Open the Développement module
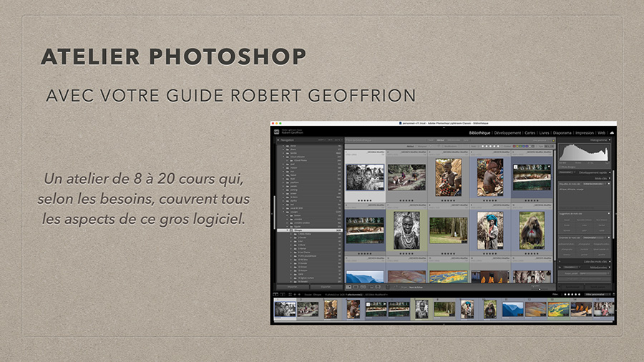Image resolution: width=644 pixels, height=362 pixels. 507,132
